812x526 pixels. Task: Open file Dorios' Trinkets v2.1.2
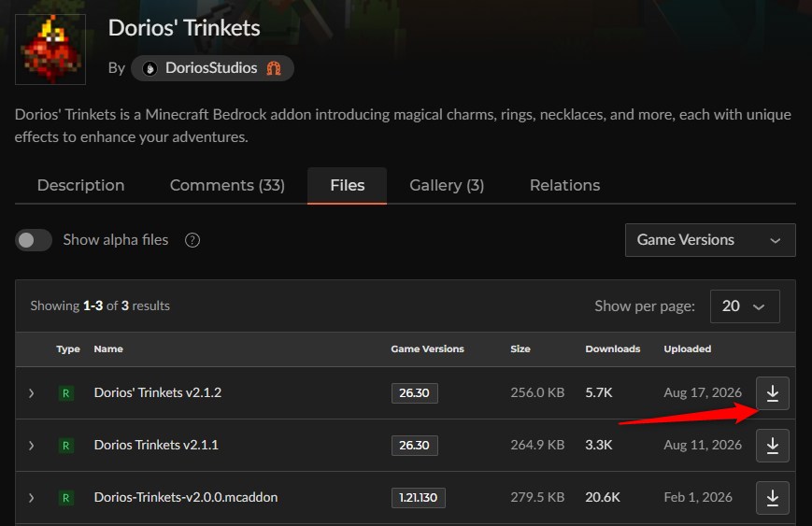click(157, 392)
